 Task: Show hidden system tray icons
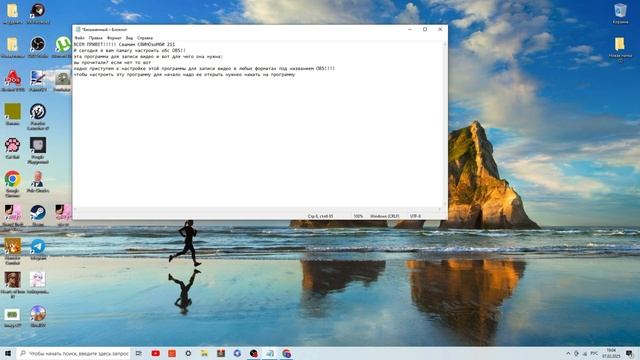click(x=568, y=353)
